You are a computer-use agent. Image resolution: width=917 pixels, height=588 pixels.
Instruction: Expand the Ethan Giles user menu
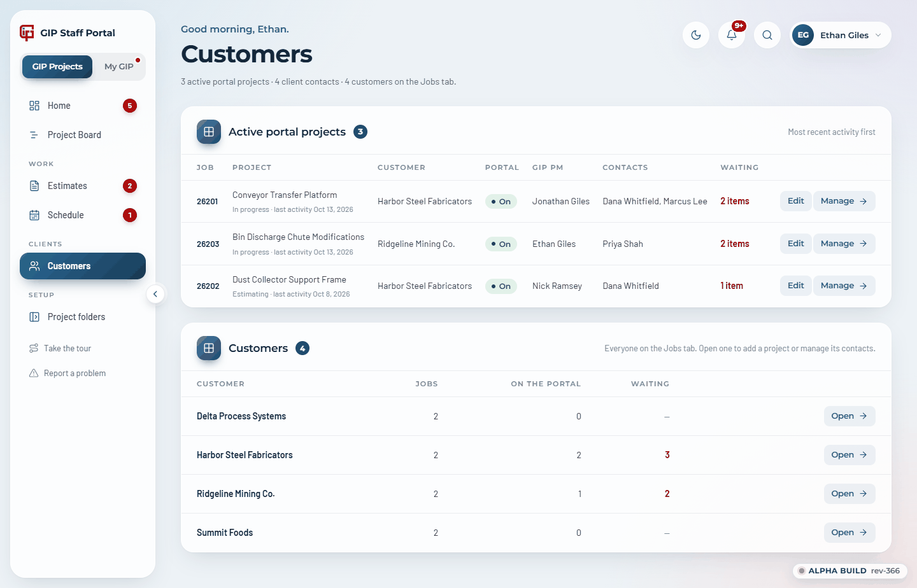[x=841, y=35]
